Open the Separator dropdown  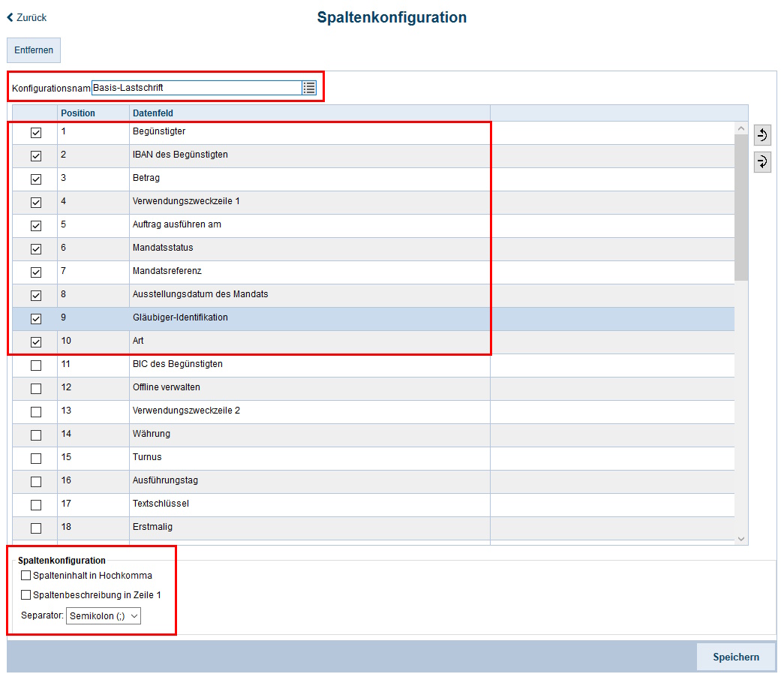point(104,616)
